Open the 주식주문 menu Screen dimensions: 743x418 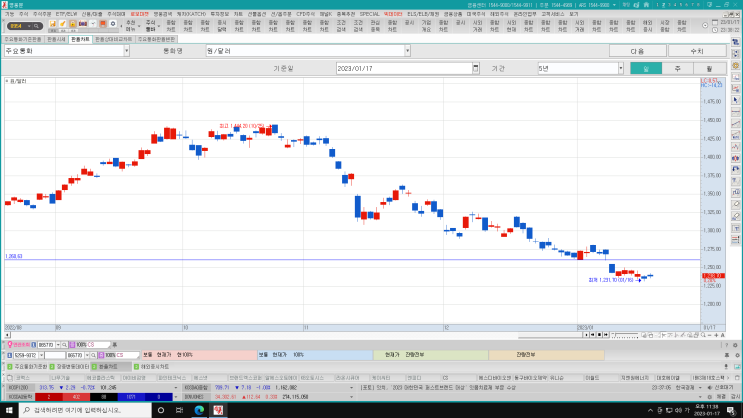click(x=42, y=14)
